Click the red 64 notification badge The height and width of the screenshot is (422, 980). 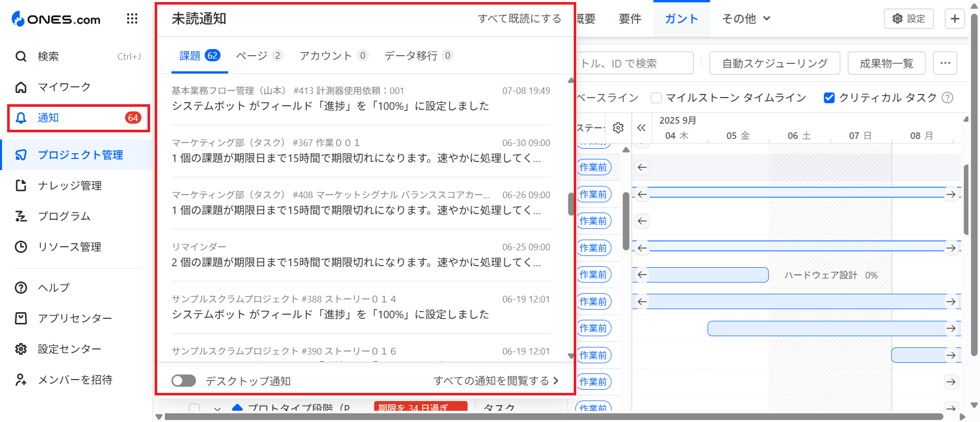[x=133, y=118]
